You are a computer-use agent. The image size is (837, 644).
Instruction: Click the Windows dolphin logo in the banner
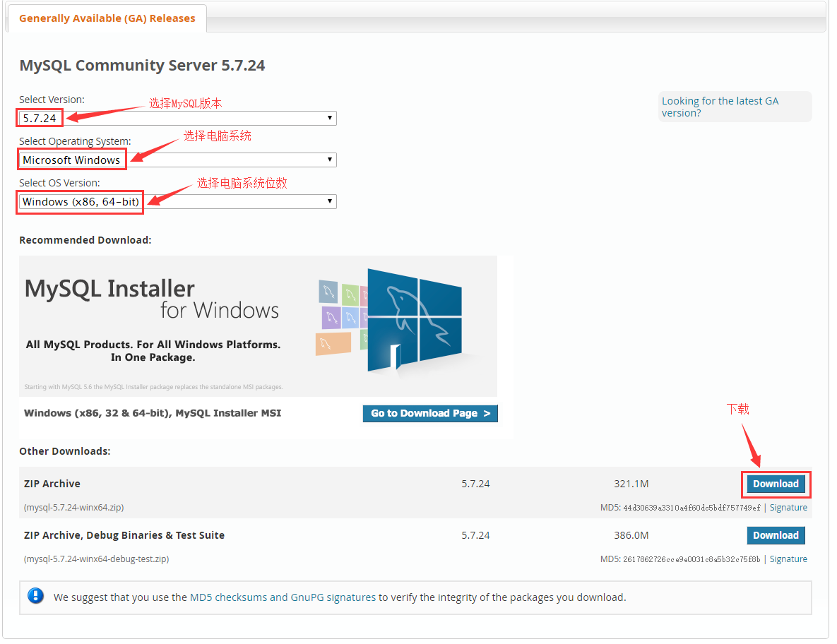[414, 320]
